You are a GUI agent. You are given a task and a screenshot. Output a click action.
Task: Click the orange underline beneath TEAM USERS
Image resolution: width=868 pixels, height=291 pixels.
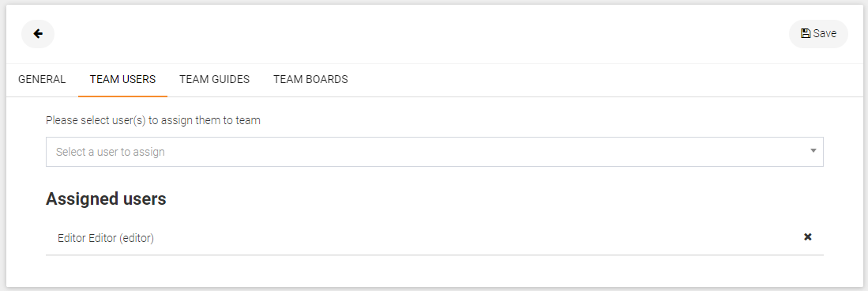coord(123,96)
